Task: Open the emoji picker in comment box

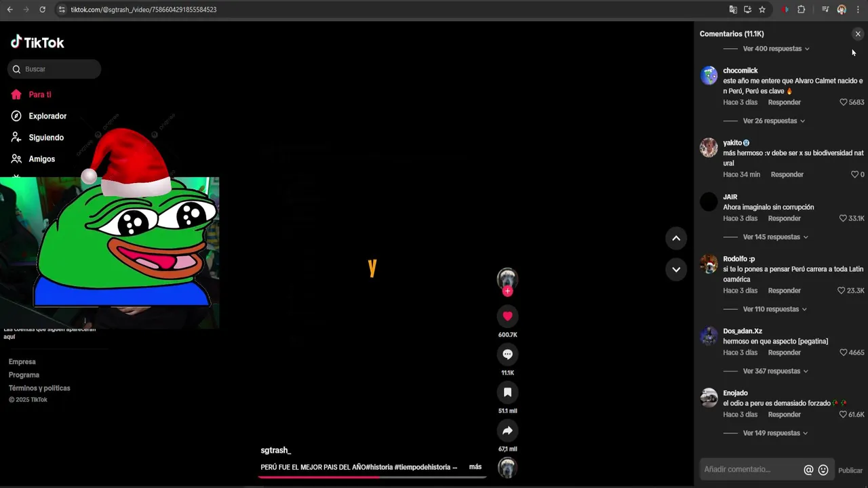Action: pyautogui.click(x=823, y=470)
